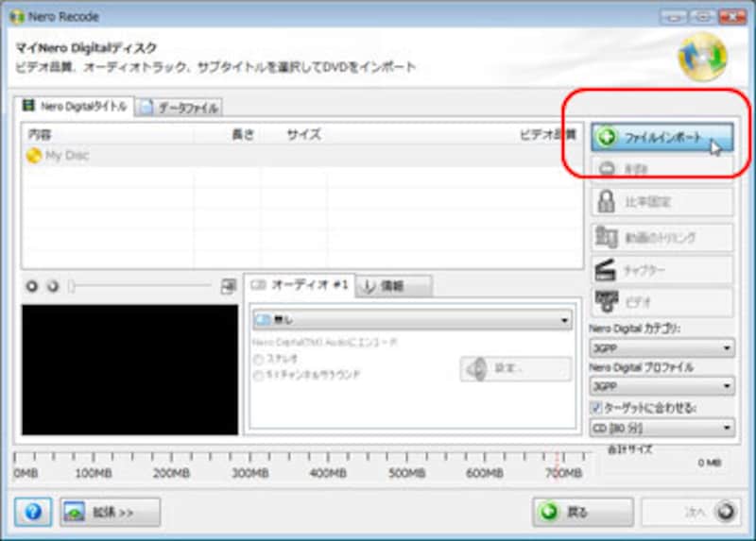Open the chapter clapperboard button

click(662, 270)
